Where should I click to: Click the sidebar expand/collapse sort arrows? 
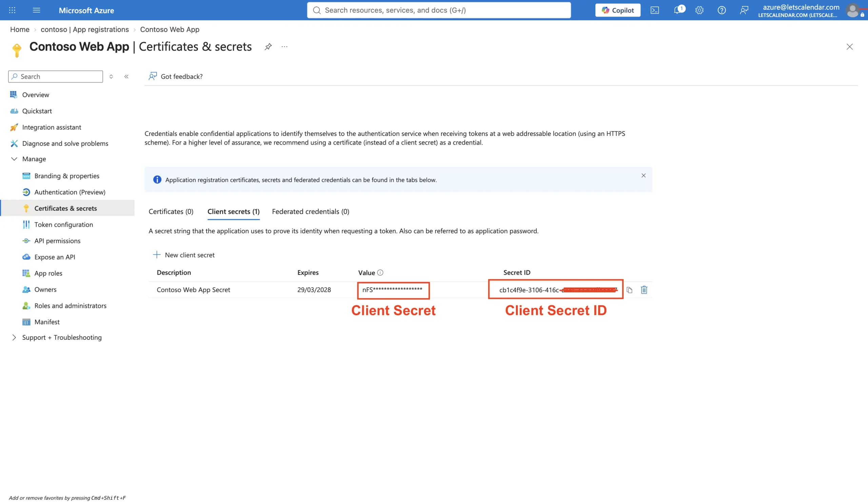coord(111,76)
